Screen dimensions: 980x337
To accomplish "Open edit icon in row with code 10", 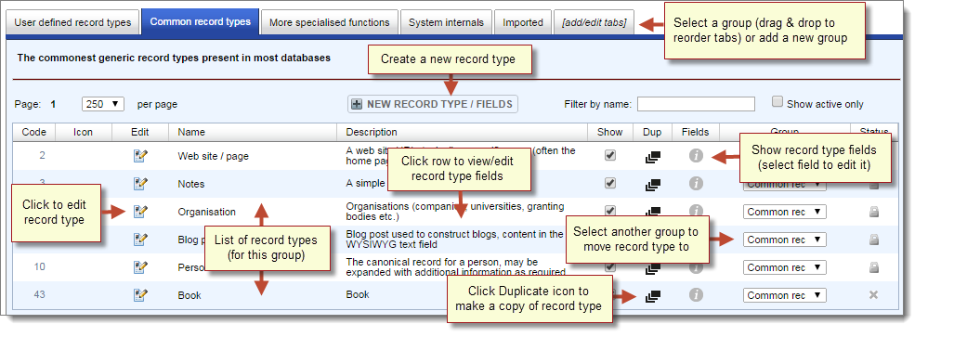I will point(140,267).
